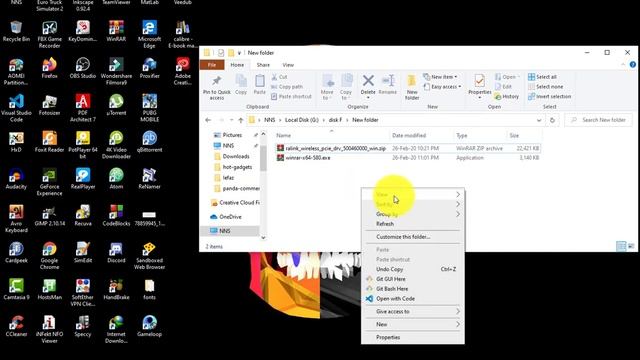The height and width of the screenshot is (360, 640).
Task: Expand the New item dropdown
Action: [x=440, y=77]
